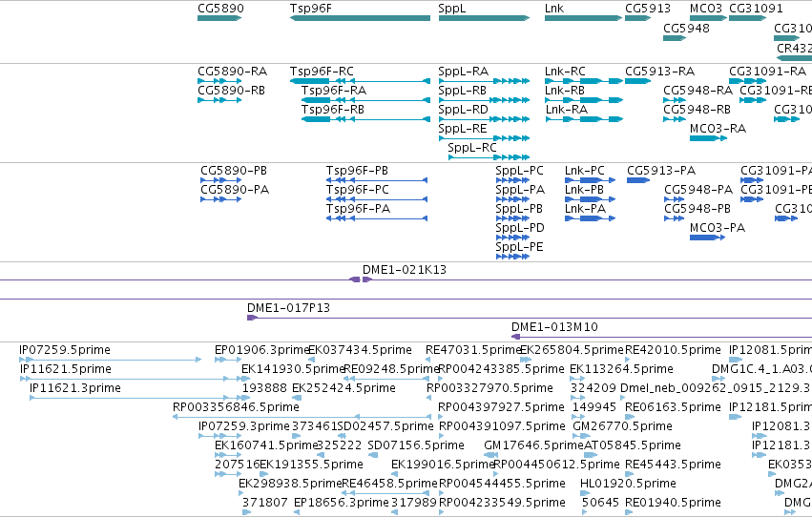The height and width of the screenshot is (517, 812).
Task: Select the CG5948 gene label
Action: (686, 28)
